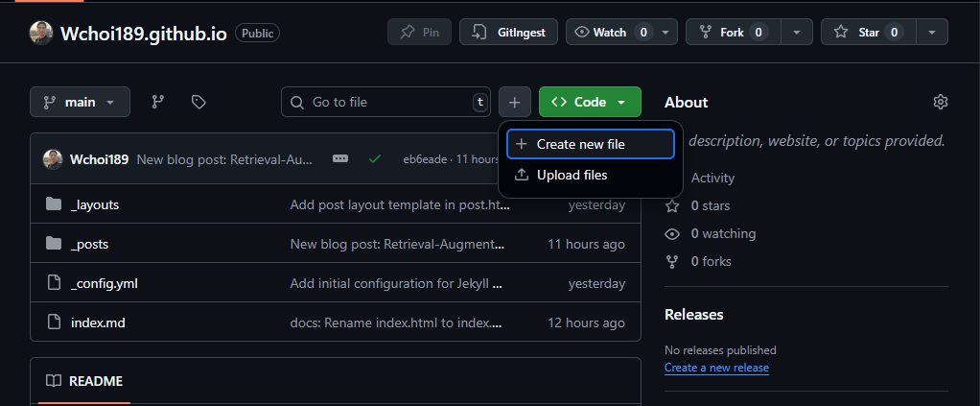Open the _layouts folder

click(95, 204)
